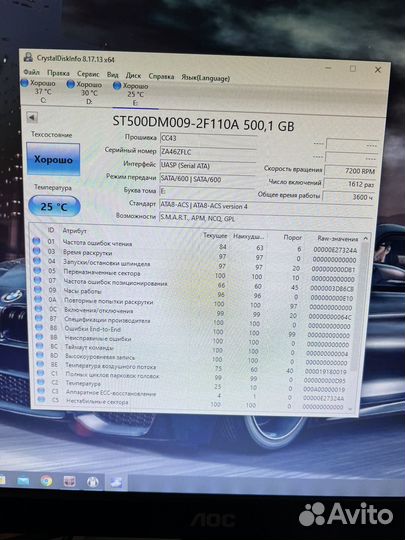Select Частота ошибок позиционирования row

195,284
